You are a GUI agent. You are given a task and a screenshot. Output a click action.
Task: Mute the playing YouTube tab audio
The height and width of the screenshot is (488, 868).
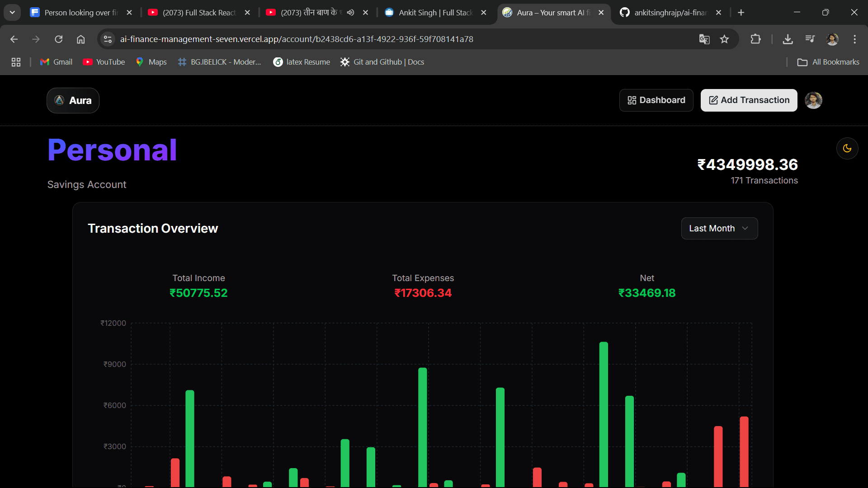350,13
